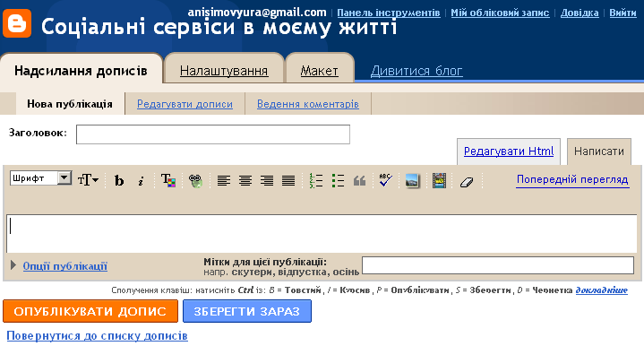
Task: Align text to the left
Action: (223, 180)
